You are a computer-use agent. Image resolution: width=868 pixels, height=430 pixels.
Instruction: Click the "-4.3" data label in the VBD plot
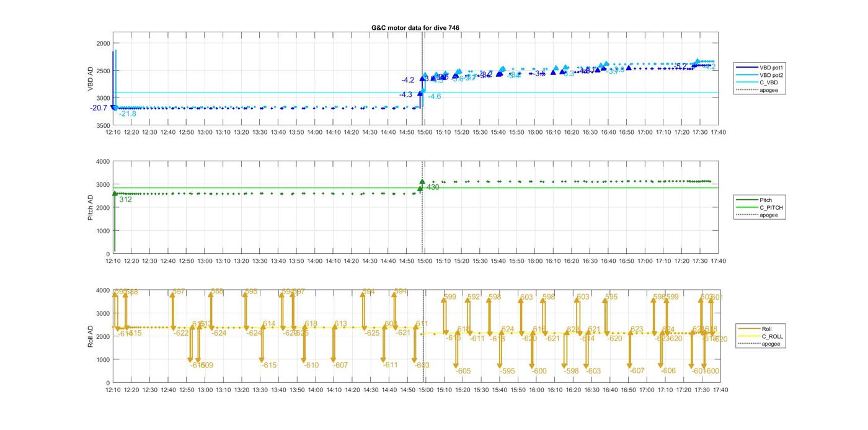pos(405,94)
